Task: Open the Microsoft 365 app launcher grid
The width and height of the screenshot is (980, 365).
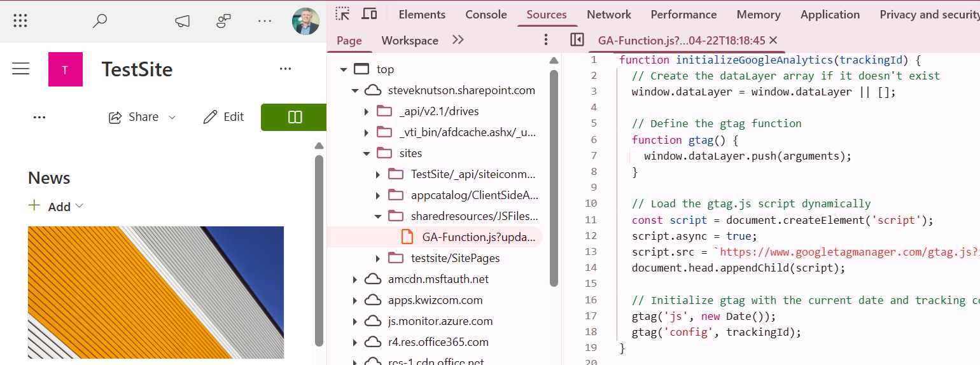Action: pos(20,21)
